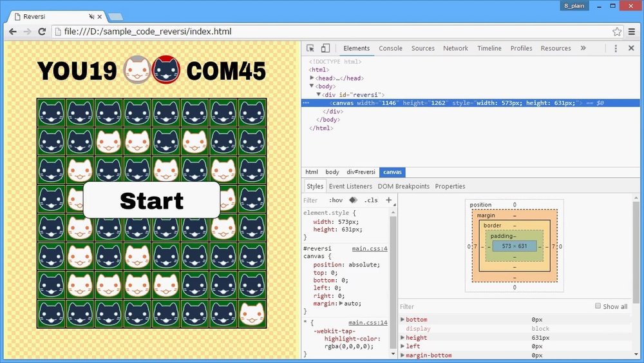Image resolution: width=644 pixels, height=363 pixels.
Task: Select html in the breadcrumb bar
Action: click(311, 172)
